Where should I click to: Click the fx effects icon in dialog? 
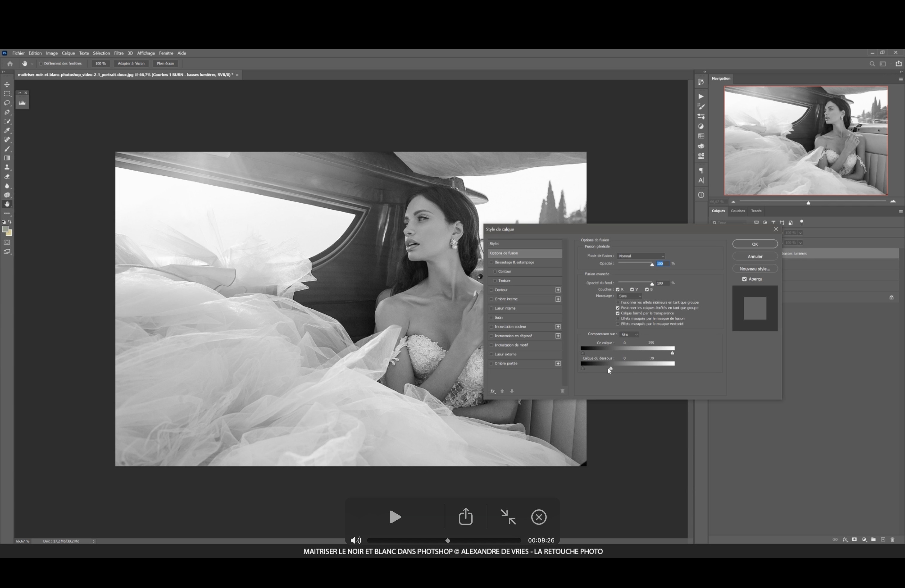pyautogui.click(x=493, y=391)
